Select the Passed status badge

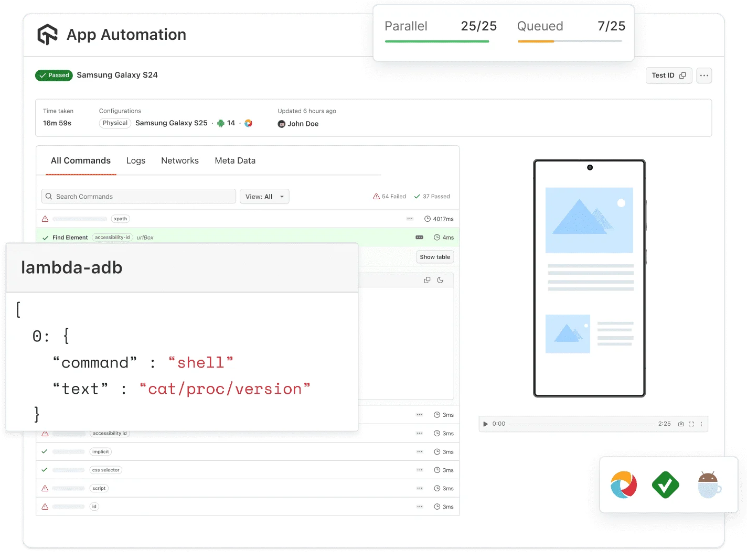click(x=54, y=75)
